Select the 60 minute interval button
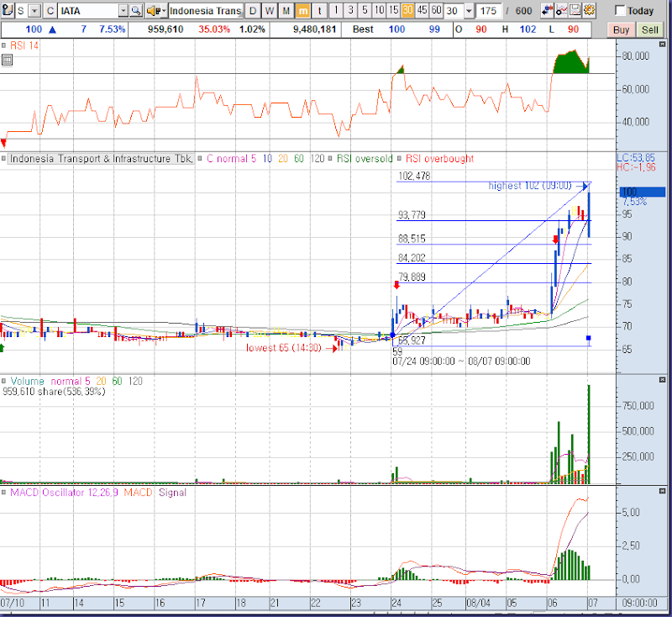Viewport: 672px width, 617px height. 436,10
